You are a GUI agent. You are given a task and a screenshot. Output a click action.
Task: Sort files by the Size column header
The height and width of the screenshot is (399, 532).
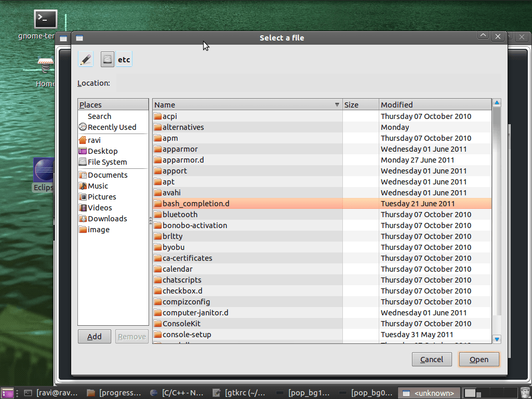coord(360,105)
